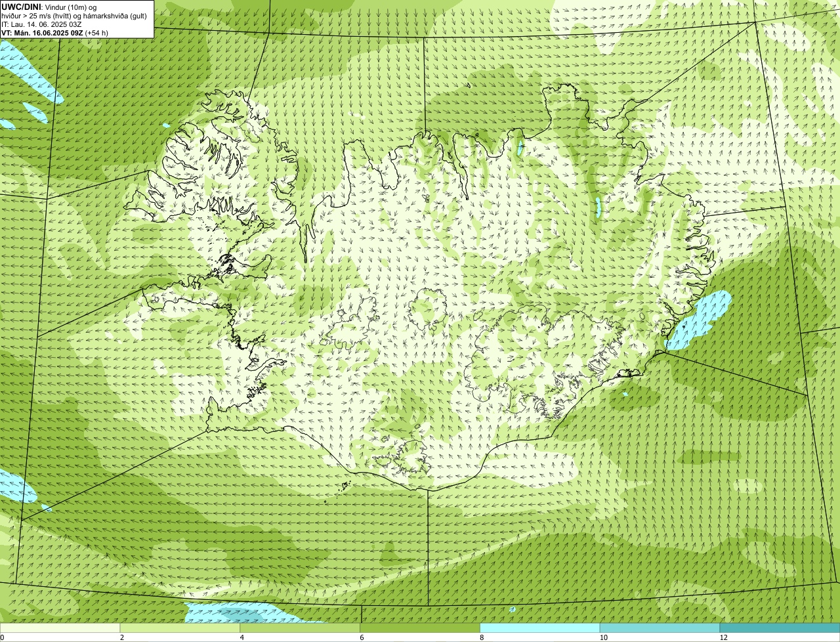Click the legend scale label "12"
The width and height of the screenshot is (840, 642).
(x=723, y=637)
